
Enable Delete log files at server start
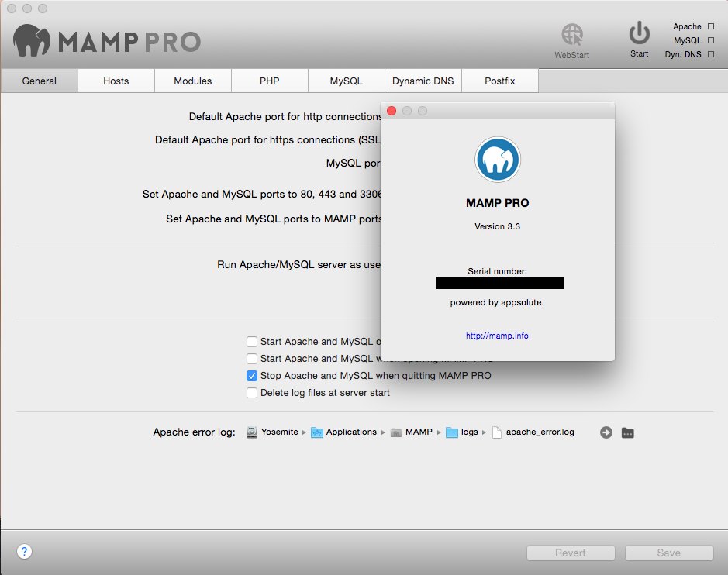252,393
